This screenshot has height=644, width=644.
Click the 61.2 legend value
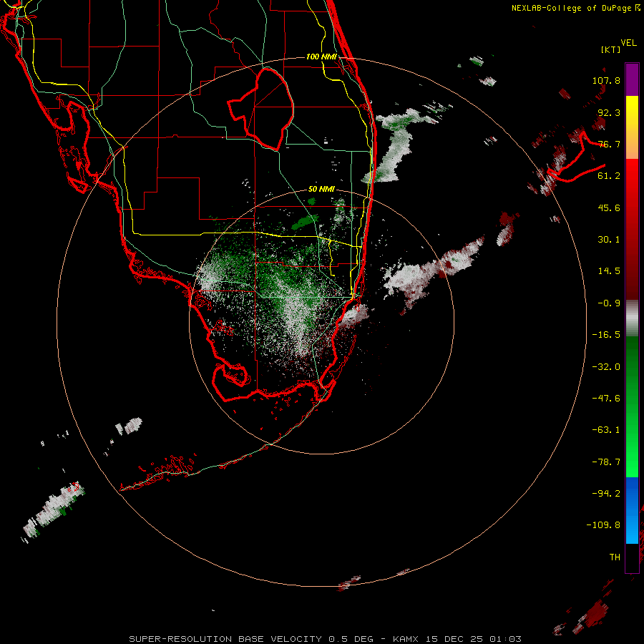pyautogui.click(x=609, y=176)
